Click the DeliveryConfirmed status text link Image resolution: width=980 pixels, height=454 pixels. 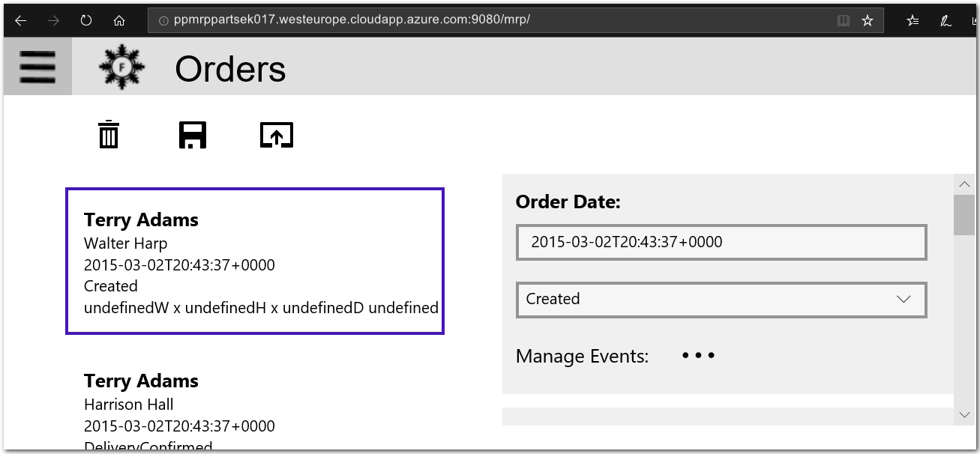[148, 447]
